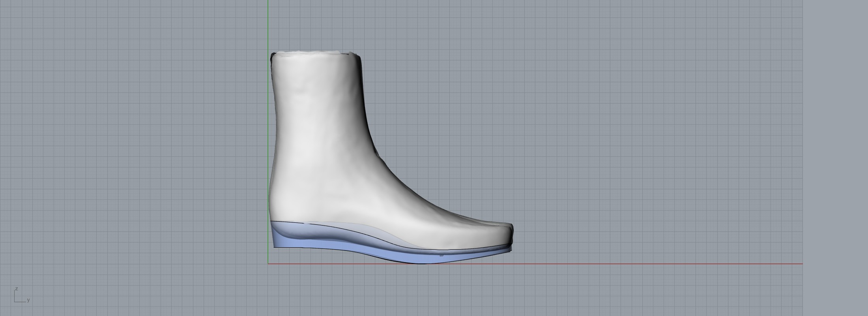Click the top end of the green axis line

268,2
